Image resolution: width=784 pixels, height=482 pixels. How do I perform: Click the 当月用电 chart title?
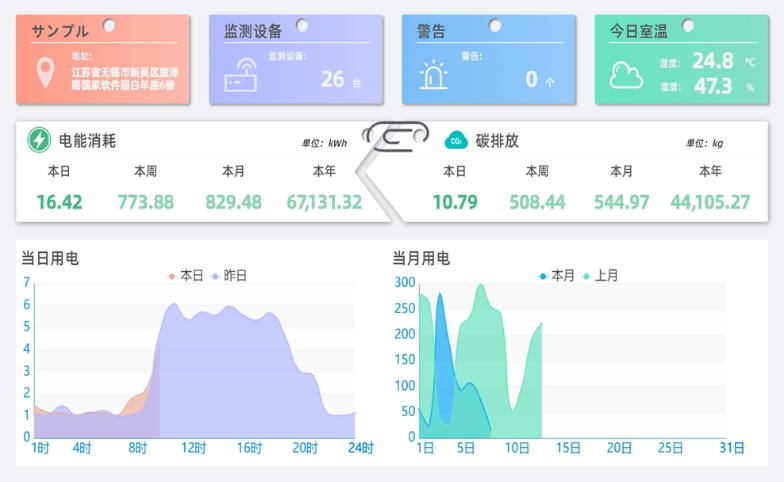421,258
